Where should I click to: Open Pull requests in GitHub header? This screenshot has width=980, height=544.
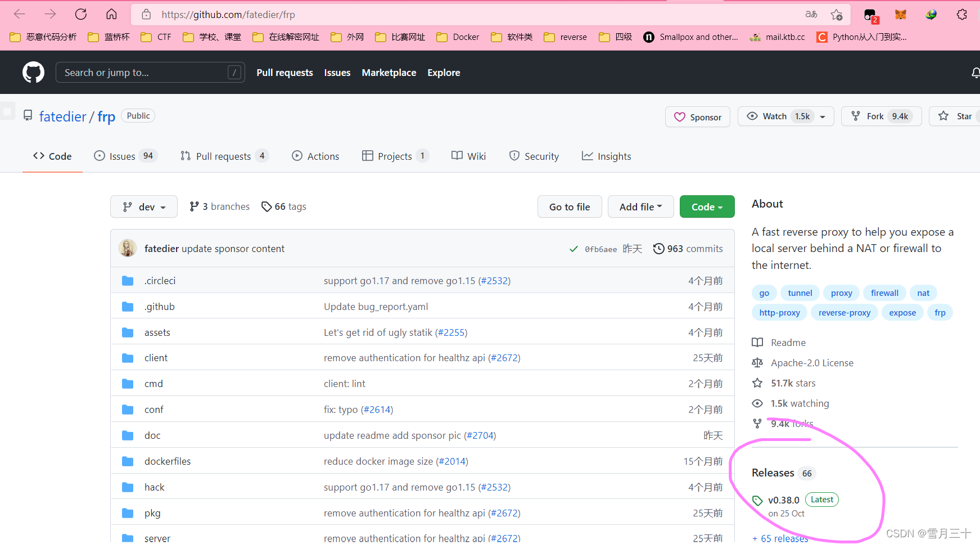pos(284,73)
